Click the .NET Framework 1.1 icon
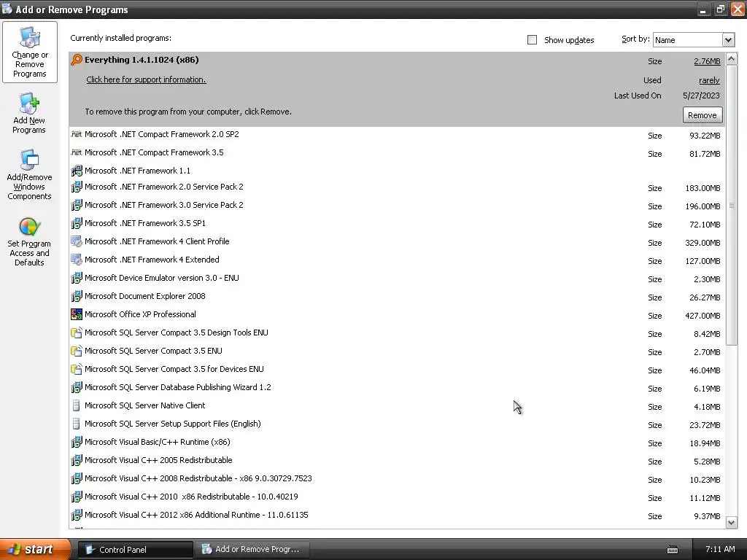This screenshot has height=560, width=747. click(76, 171)
